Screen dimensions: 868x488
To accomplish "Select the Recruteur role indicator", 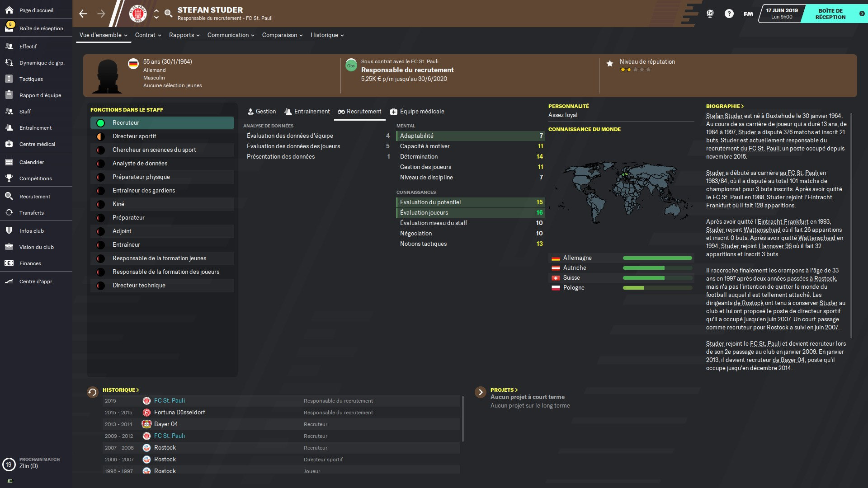I will 101,123.
